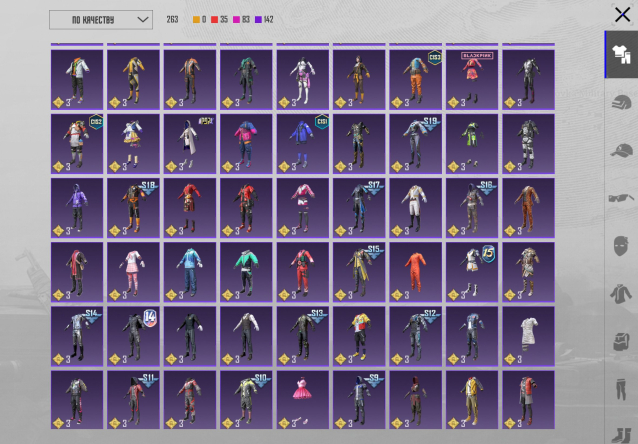Viewport: 638px width, 444px height.
Task: Open the 'По качеству' sort dropdown
Action: (100, 20)
